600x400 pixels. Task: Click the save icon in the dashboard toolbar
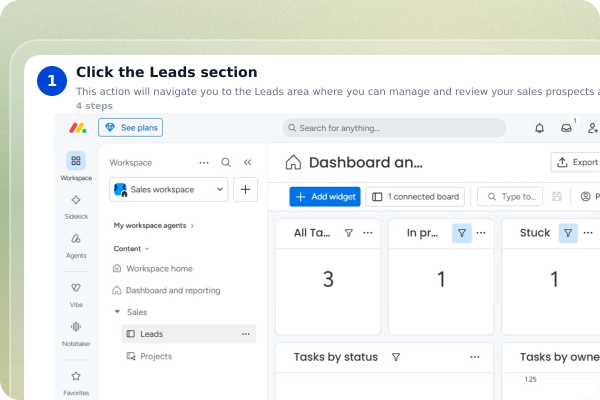[557, 196]
